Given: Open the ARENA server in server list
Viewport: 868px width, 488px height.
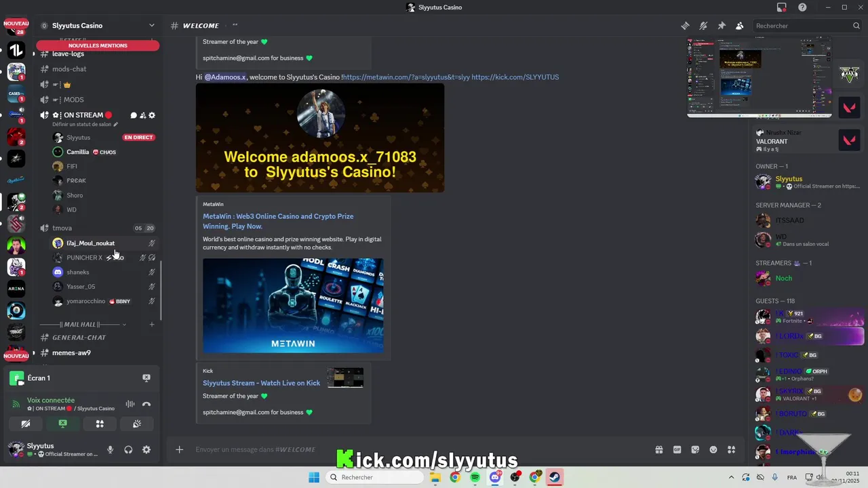Looking at the screenshot, I should 16,289.
